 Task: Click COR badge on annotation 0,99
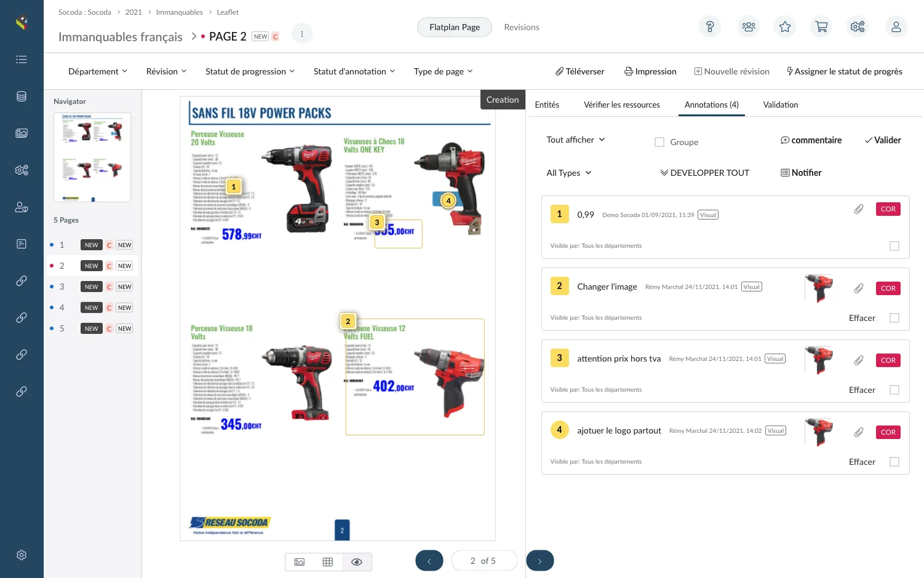(x=888, y=209)
